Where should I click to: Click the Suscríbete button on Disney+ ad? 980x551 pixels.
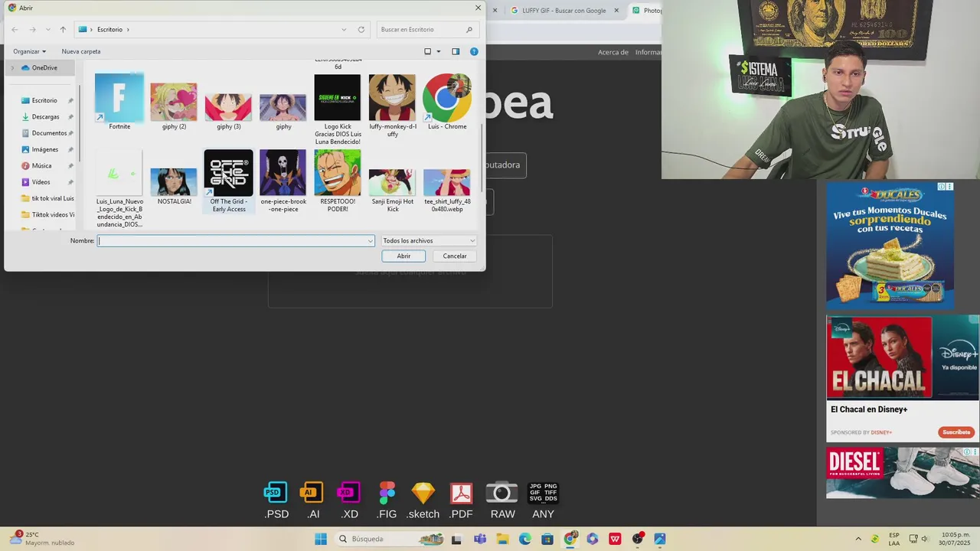(x=956, y=432)
